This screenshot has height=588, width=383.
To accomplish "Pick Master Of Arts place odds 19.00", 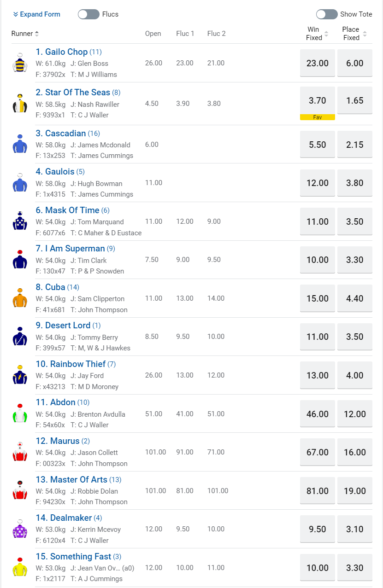I will 355,491.
